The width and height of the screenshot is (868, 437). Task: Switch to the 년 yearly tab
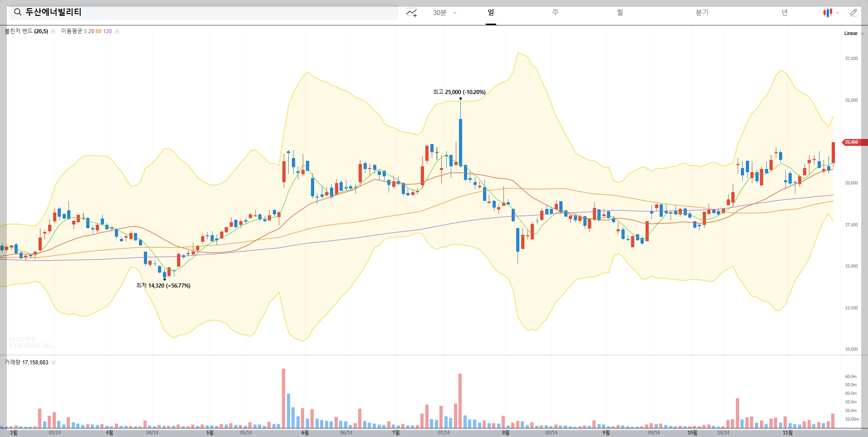click(x=784, y=13)
